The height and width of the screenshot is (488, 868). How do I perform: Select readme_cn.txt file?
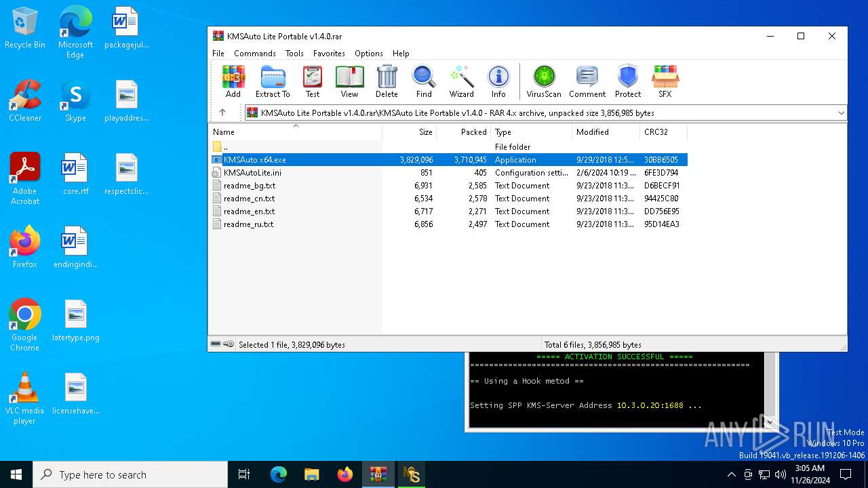448,199
